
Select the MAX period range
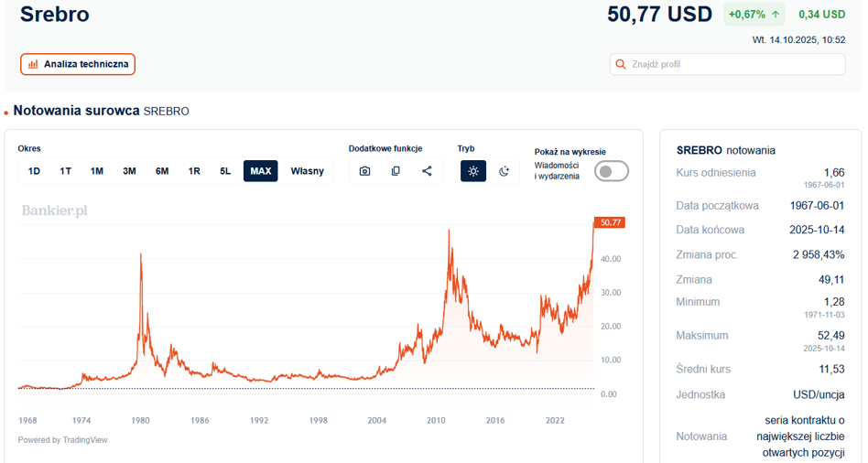(261, 171)
